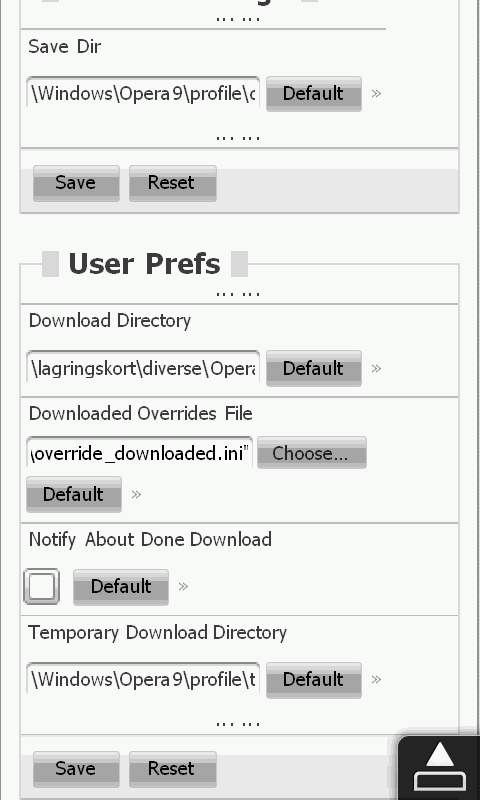Select the User Prefs section heading
480x800 pixels.
144,264
